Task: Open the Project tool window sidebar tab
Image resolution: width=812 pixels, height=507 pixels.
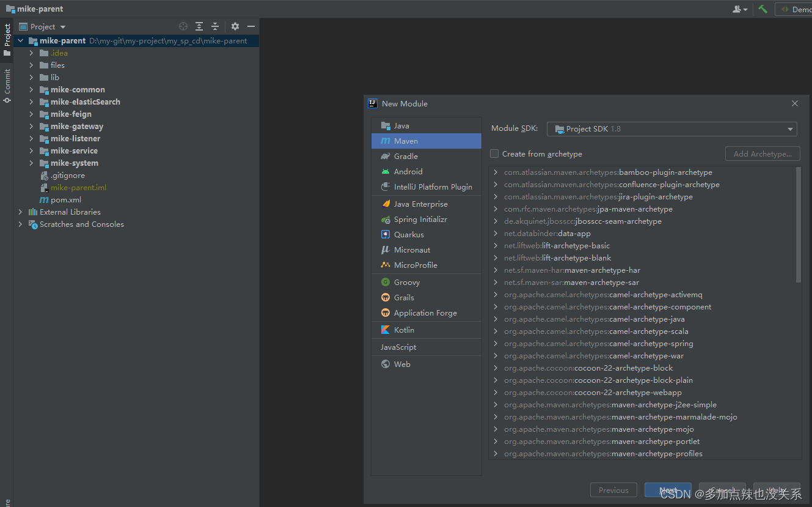Action: click(x=7, y=40)
